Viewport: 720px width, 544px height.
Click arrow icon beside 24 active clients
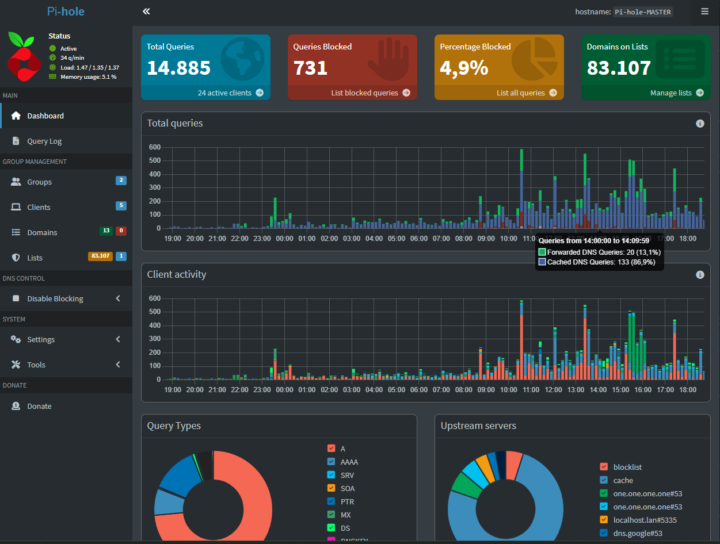click(x=260, y=93)
